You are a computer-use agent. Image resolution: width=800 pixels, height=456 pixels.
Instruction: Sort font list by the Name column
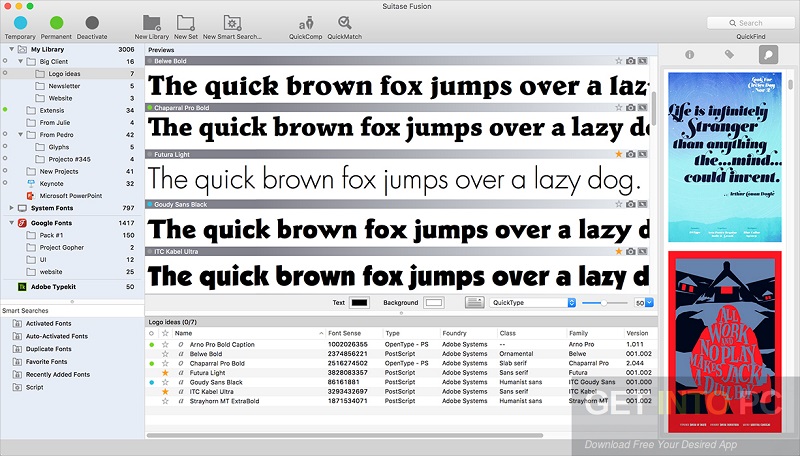pyautogui.click(x=248, y=333)
